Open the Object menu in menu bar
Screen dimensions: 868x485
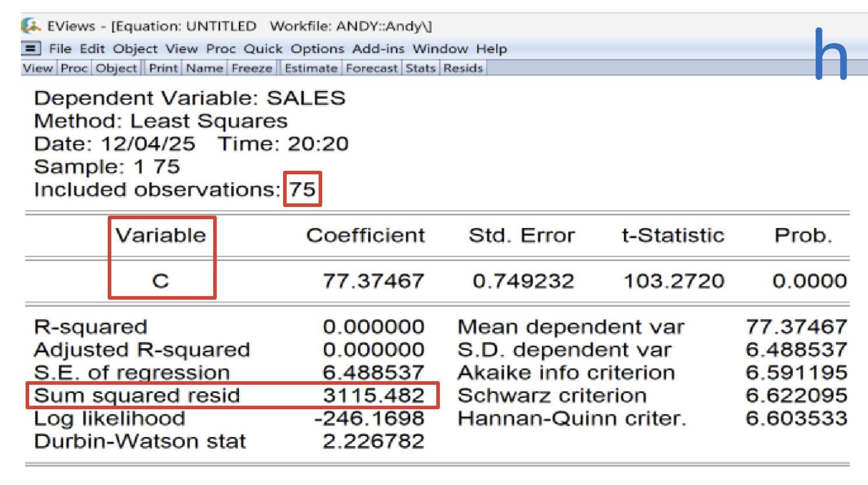pyautogui.click(x=135, y=49)
